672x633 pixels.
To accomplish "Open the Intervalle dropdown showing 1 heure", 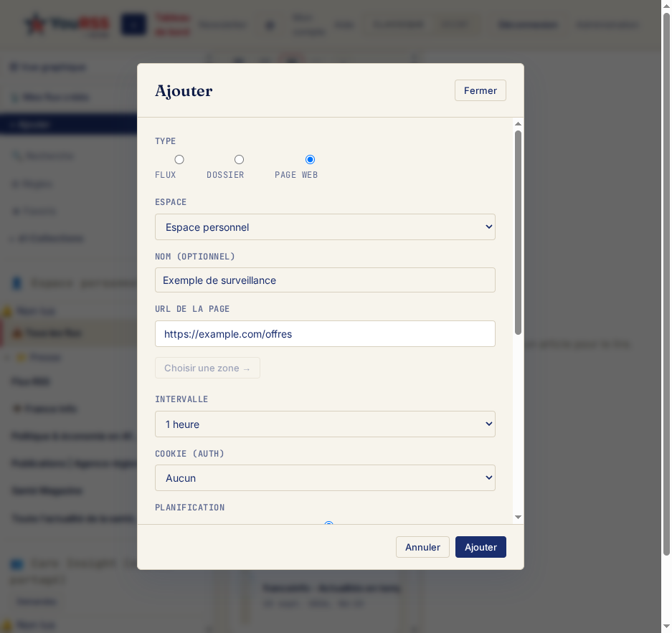I will pos(325,424).
